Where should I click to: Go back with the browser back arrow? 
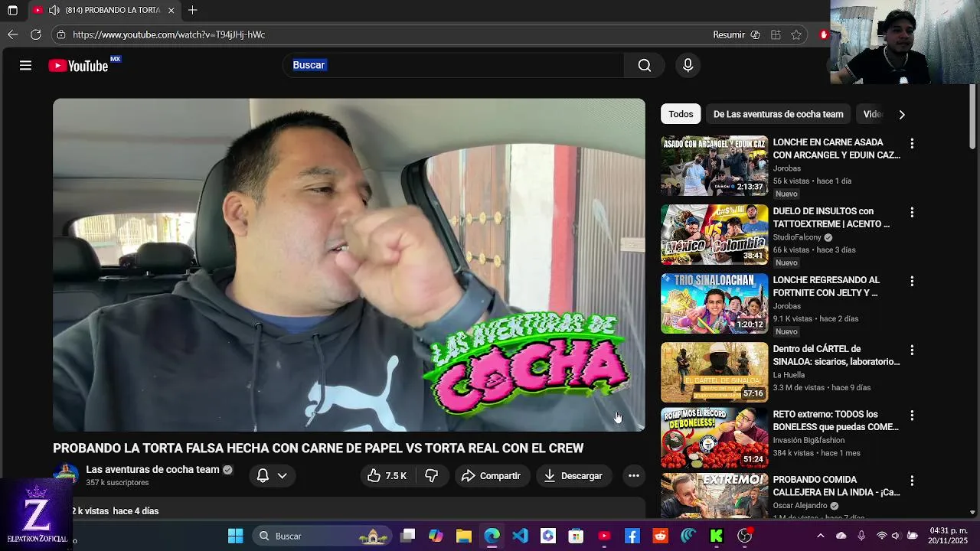coord(12,34)
